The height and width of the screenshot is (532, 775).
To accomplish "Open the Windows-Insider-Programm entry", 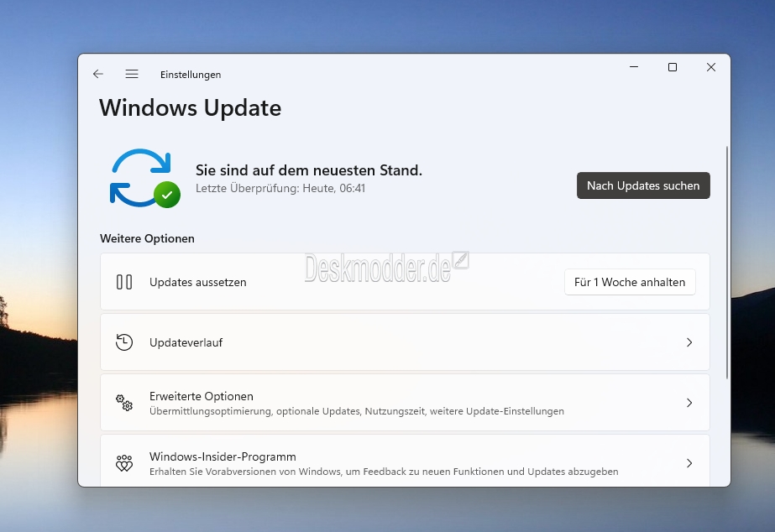I will pyautogui.click(x=405, y=461).
